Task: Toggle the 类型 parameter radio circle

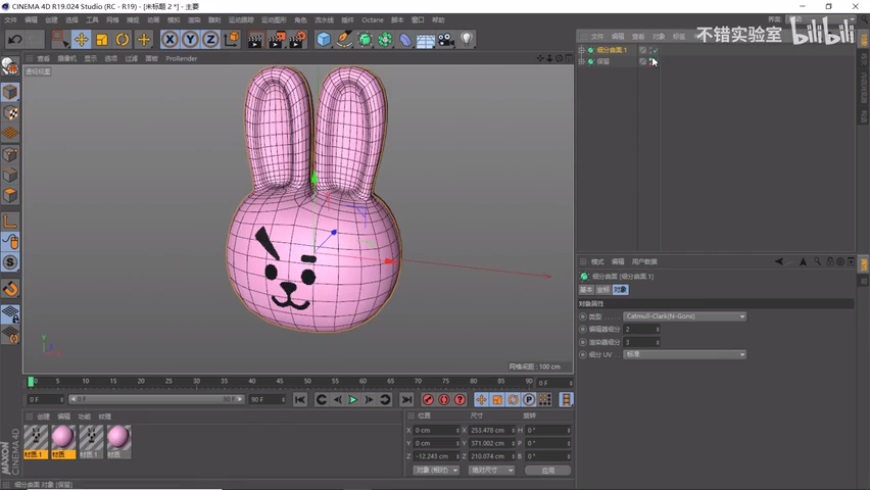Action: click(x=583, y=316)
